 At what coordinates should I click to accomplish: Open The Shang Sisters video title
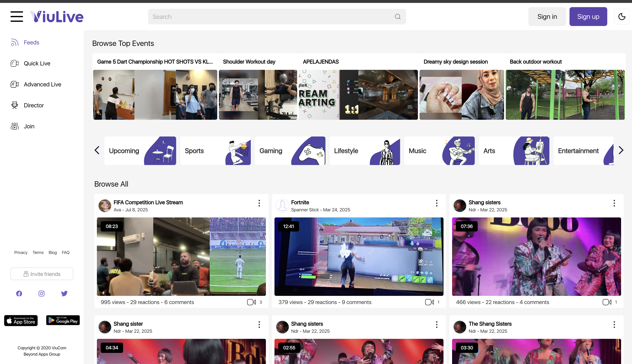(x=490, y=324)
